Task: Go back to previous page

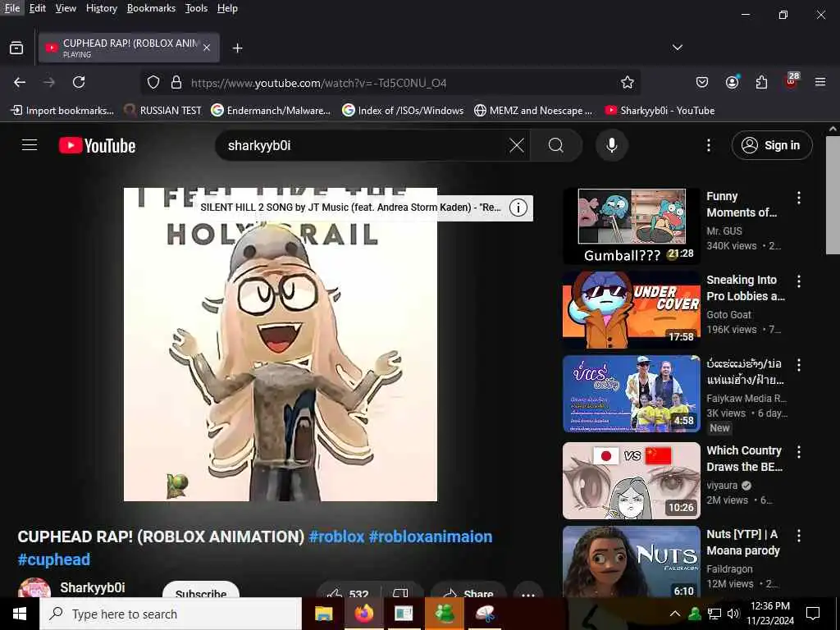Action: point(20,83)
